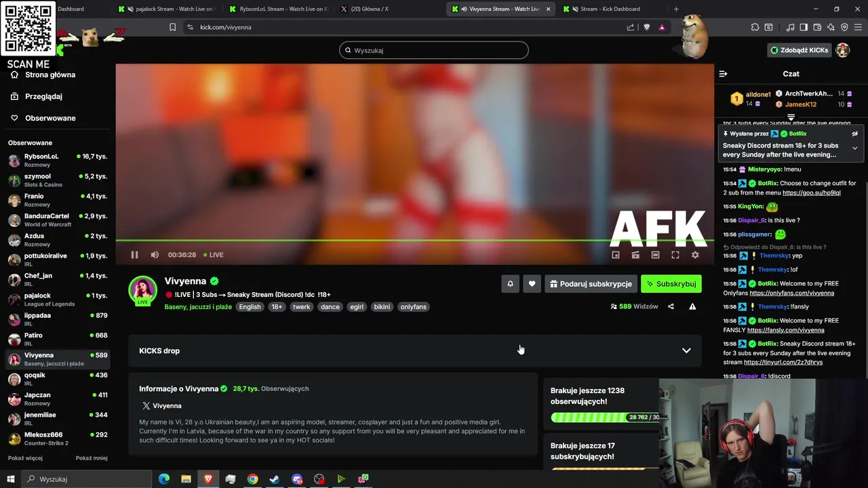Screen dimensions: 868x488
Task: Switch to the X Główna tab
Action: (389, 9)
